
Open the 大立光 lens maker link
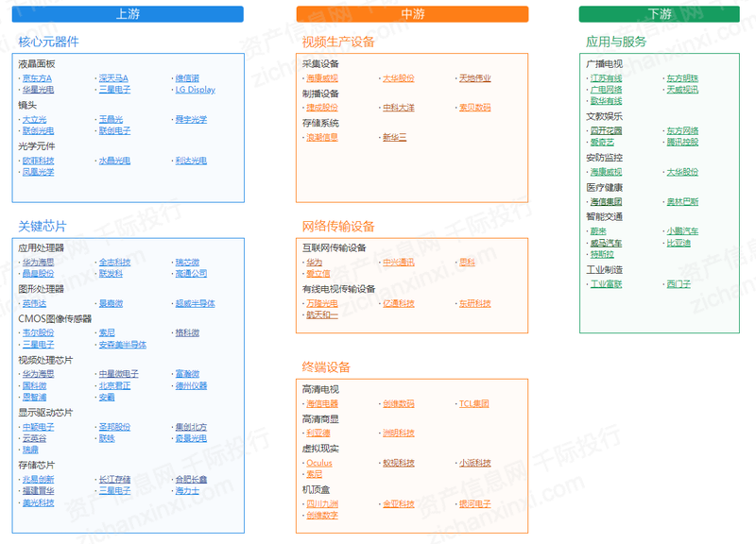point(34,120)
